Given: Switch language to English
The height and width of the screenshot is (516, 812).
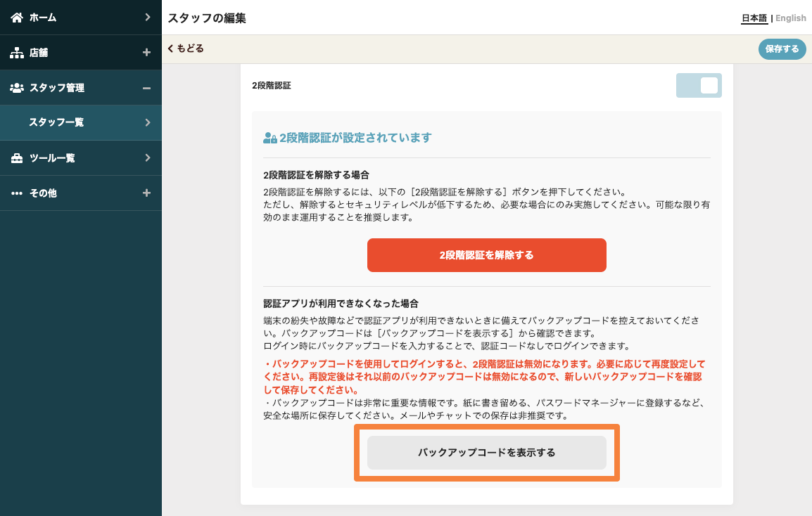Looking at the screenshot, I should 791,18.
